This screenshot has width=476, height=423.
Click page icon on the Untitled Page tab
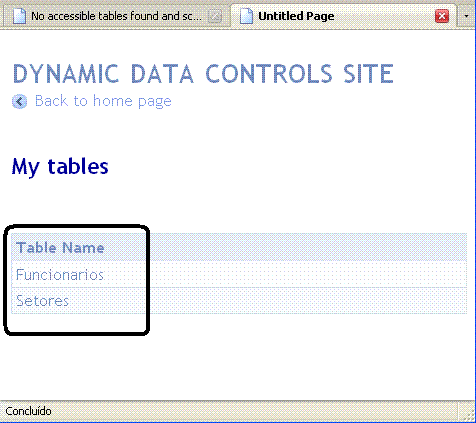(246, 16)
